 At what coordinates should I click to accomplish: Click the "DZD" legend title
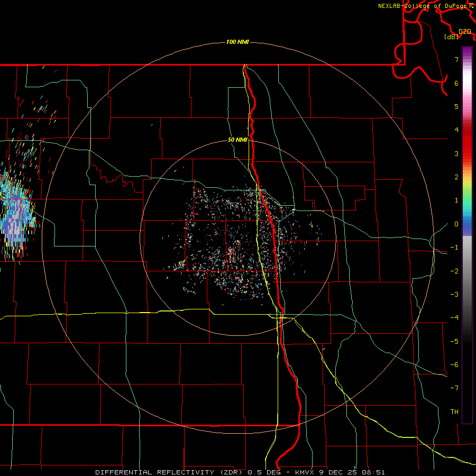click(x=465, y=32)
